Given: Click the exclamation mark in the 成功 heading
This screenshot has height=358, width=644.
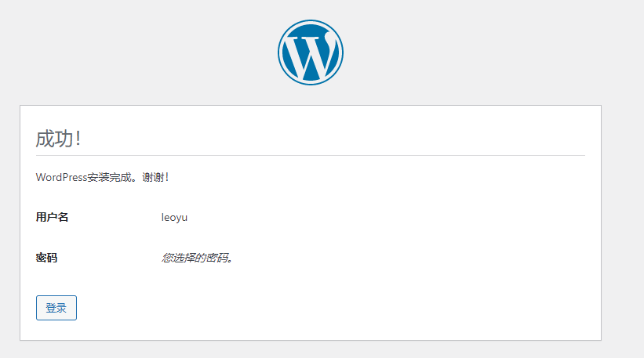Looking at the screenshot, I should point(78,139).
